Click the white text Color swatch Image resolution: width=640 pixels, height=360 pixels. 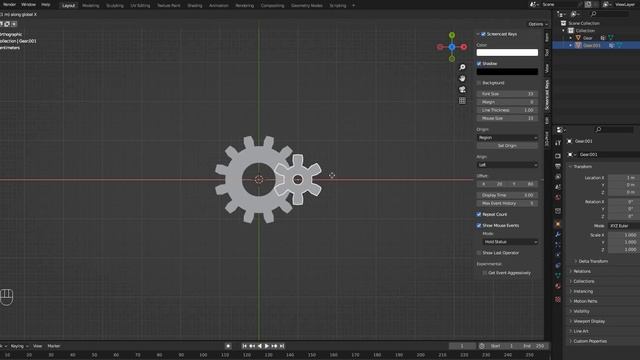(507, 52)
